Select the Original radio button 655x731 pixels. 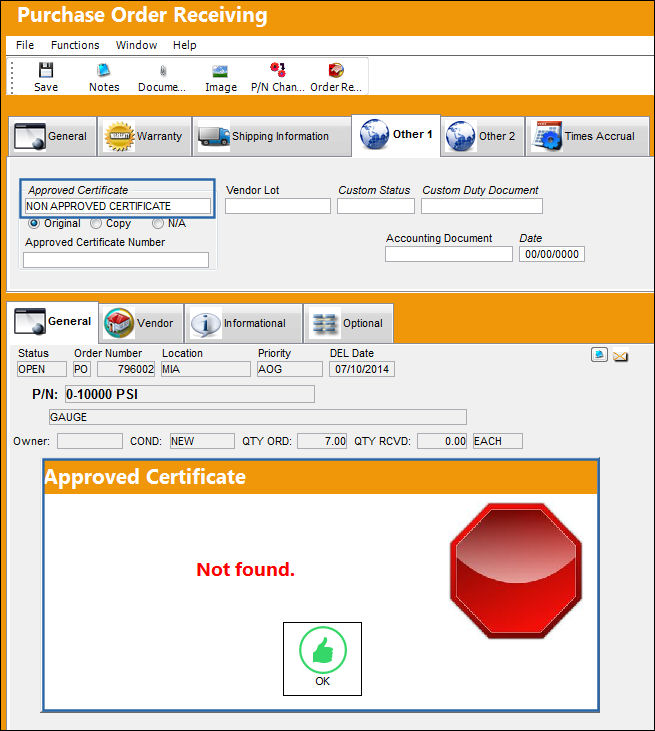tap(34, 223)
